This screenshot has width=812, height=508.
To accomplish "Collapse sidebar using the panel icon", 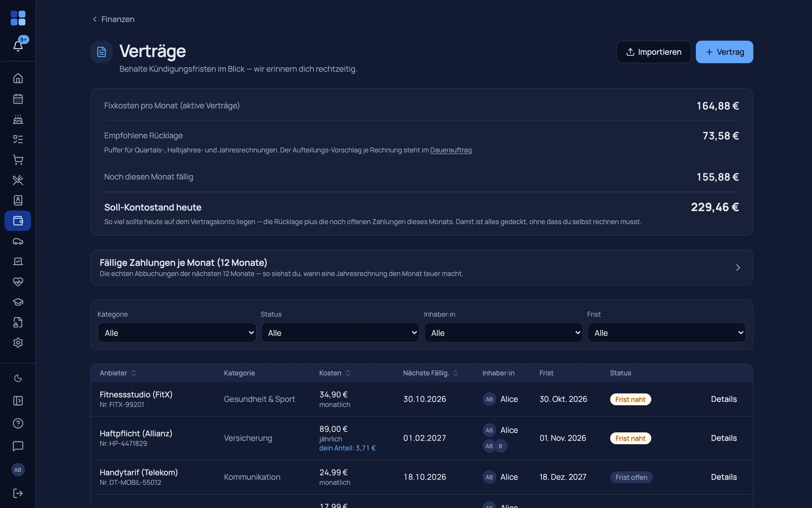I will coord(18,401).
